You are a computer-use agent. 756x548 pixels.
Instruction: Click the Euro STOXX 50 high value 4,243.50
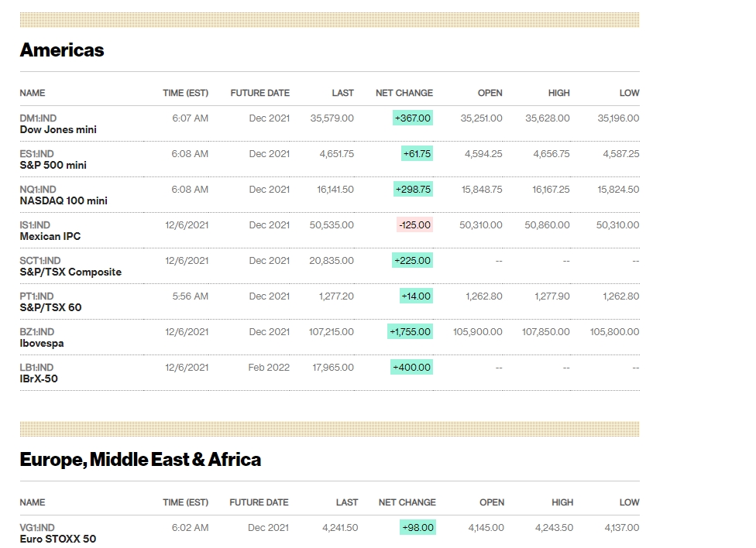(555, 528)
